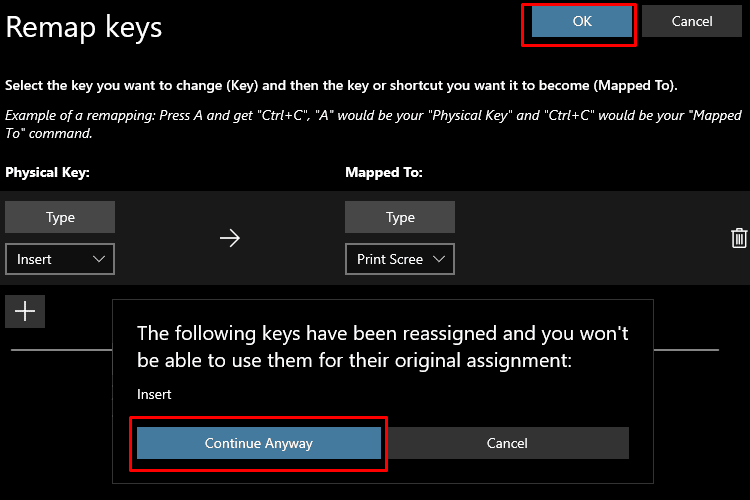This screenshot has height=500, width=750.
Task: Click the bold instruction sentence about selecting key
Action: pos(341,86)
